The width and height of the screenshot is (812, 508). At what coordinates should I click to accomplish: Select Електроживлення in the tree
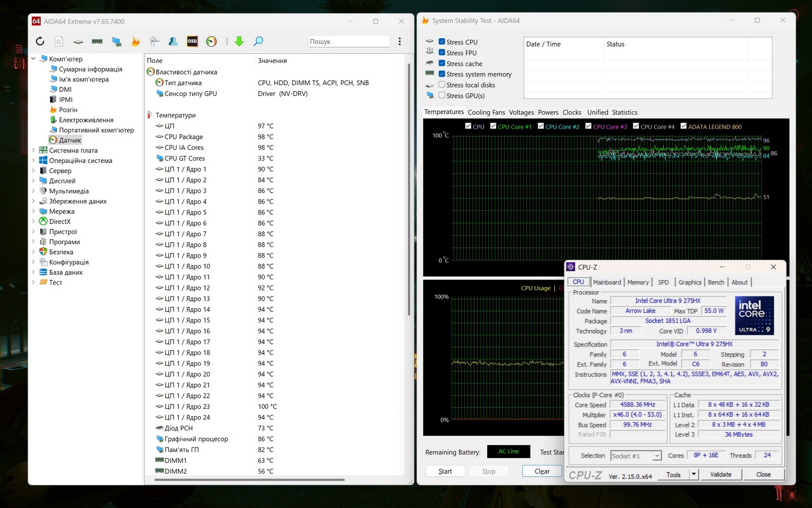point(86,120)
